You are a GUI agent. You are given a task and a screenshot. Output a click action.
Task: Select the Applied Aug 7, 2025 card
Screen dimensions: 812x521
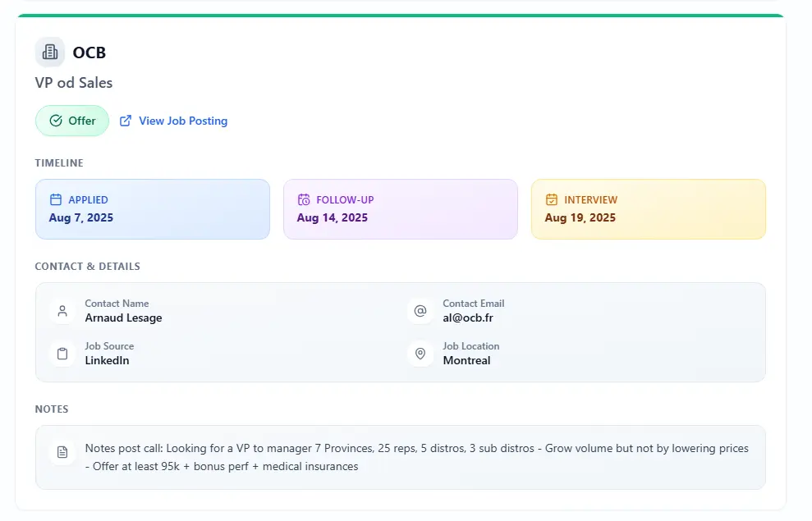coord(153,209)
